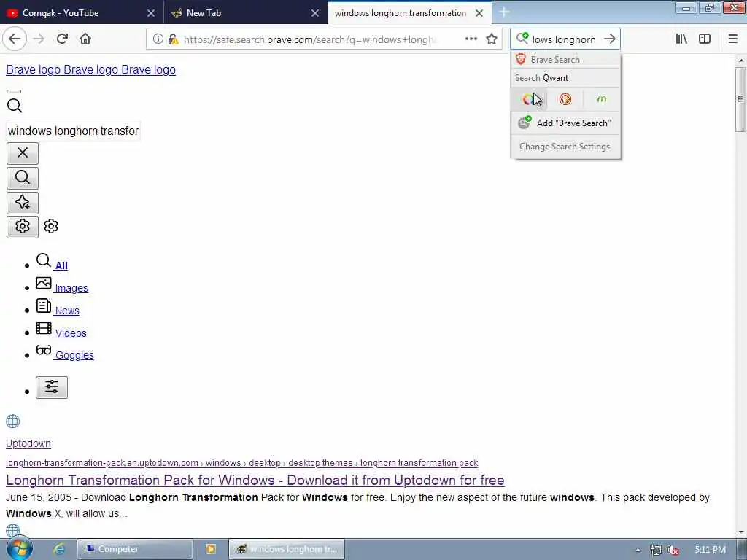Click the muted volume tray icon
747x560 pixels.
coord(673,550)
